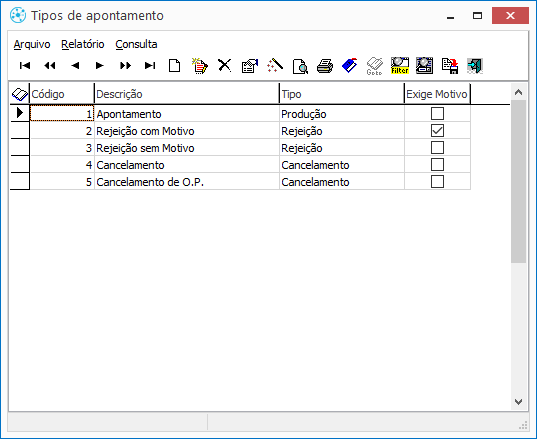The height and width of the screenshot is (439, 537).
Task: Click scrollbar down arrow of grid
Action: (519, 401)
